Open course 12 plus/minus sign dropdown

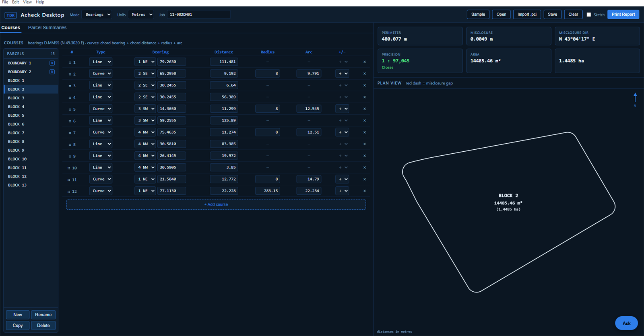tap(342, 191)
